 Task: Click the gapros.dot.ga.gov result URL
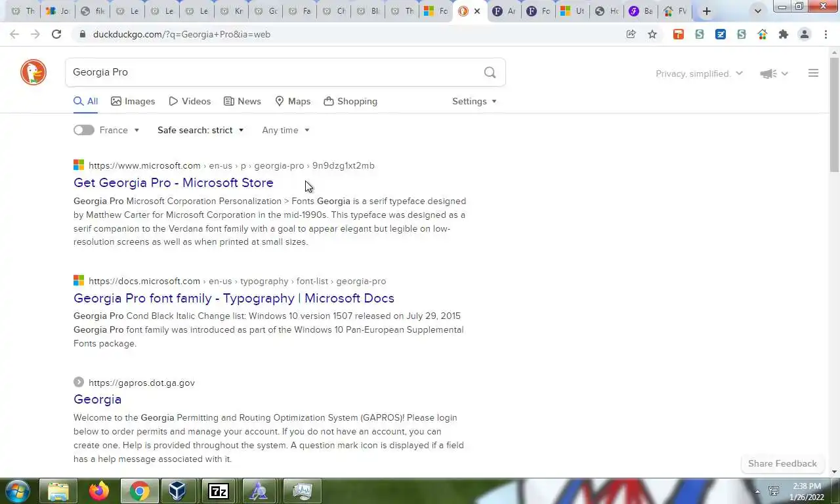pyautogui.click(x=142, y=383)
